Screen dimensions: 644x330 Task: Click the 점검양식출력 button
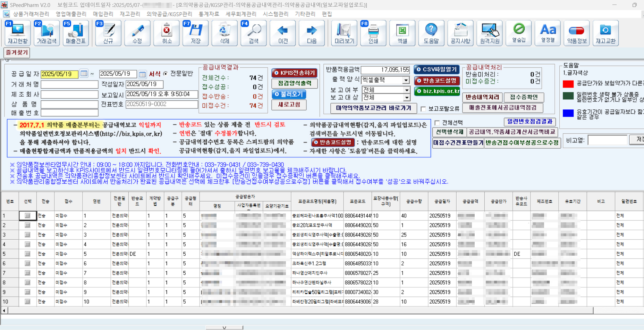pyautogui.click(x=294, y=83)
